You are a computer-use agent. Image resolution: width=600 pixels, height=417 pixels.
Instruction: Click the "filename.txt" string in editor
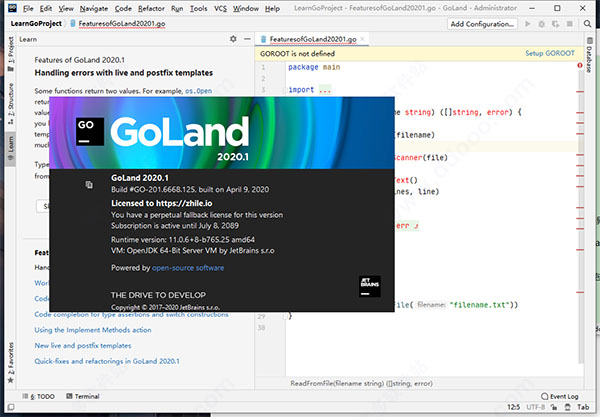click(479, 305)
